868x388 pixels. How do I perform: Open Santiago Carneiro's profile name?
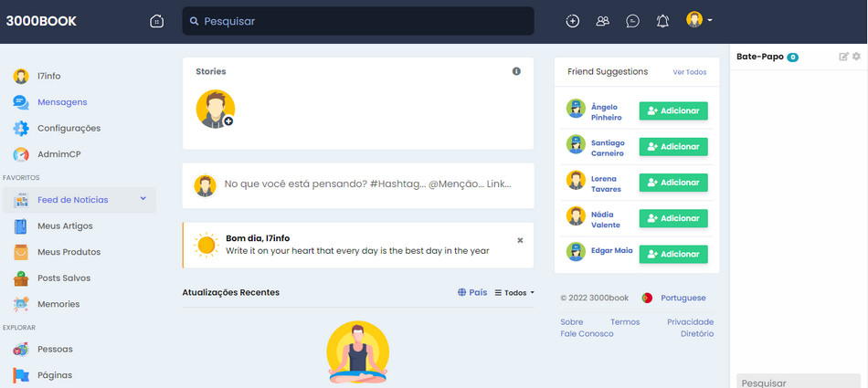coord(608,148)
